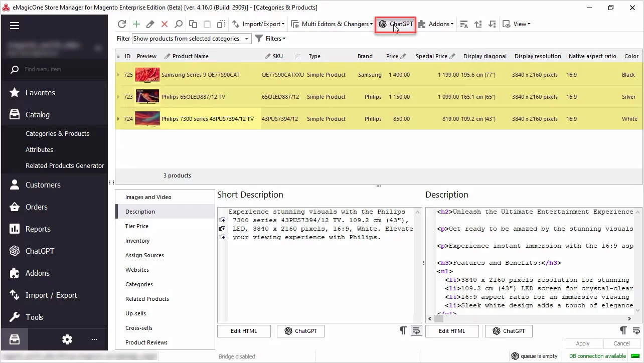Open Orders in sidebar
Screen dimensions: 644x363
coord(54,207)
